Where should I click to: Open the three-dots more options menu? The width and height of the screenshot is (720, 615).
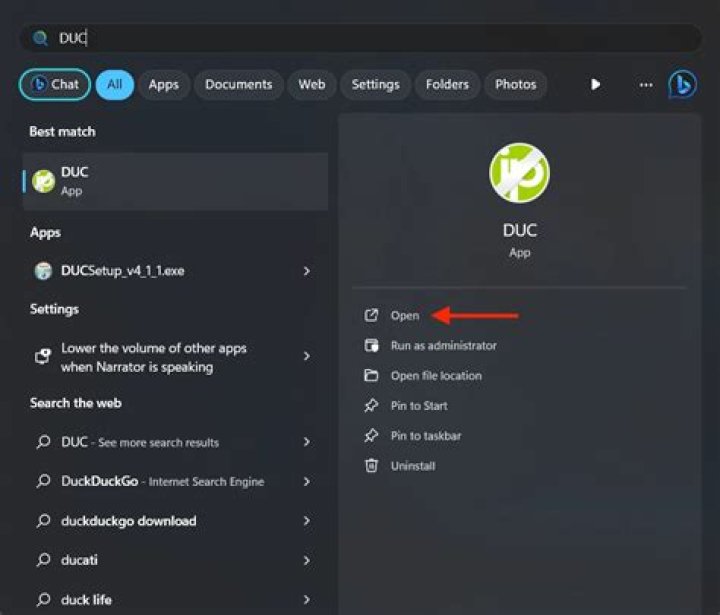click(646, 85)
